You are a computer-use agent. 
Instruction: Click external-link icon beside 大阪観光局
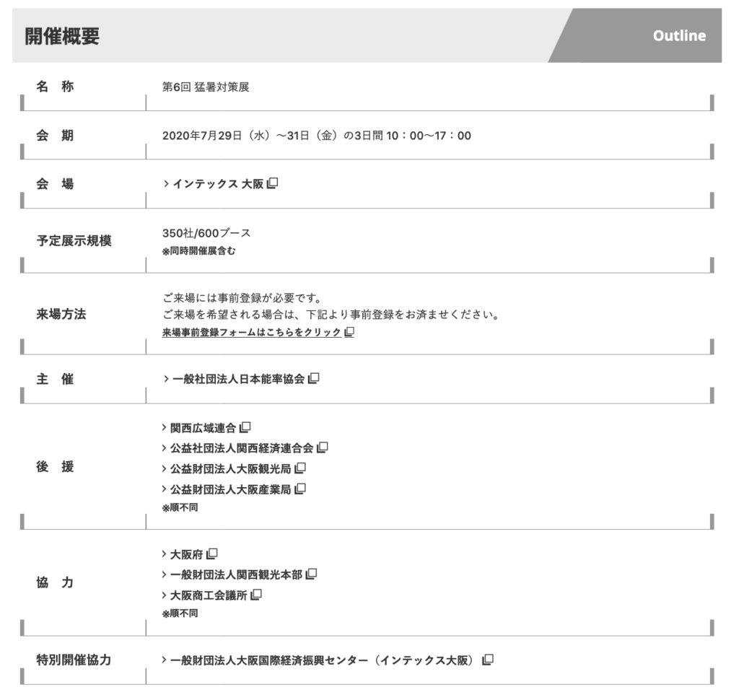pyautogui.click(x=300, y=468)
